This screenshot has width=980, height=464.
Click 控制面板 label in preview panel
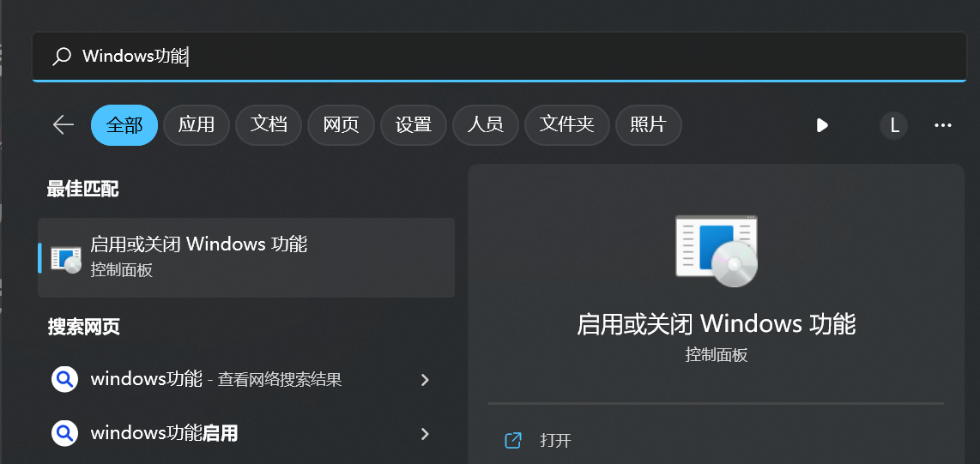[x=717, y=355]
